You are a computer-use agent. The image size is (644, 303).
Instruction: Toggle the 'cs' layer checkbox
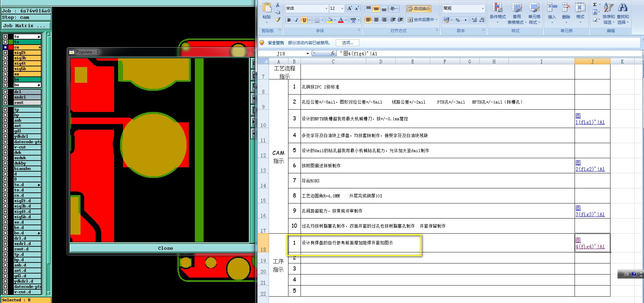(5, 47)
